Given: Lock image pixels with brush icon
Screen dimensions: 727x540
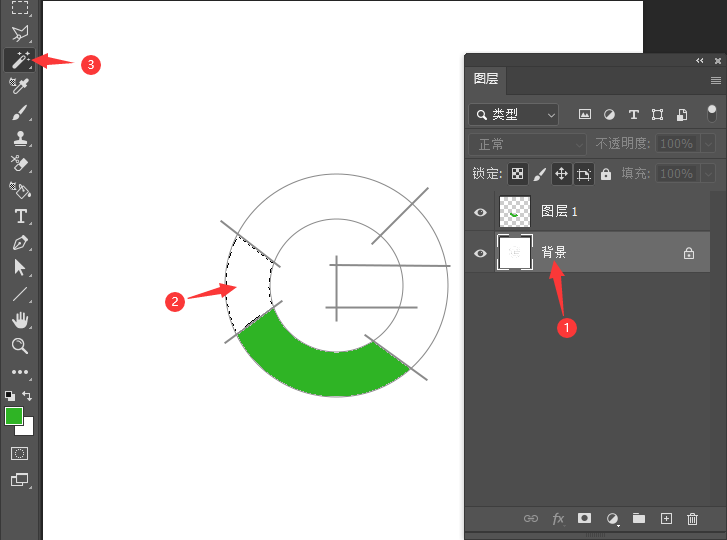Looking at the screenshot, I should (539, 174).
